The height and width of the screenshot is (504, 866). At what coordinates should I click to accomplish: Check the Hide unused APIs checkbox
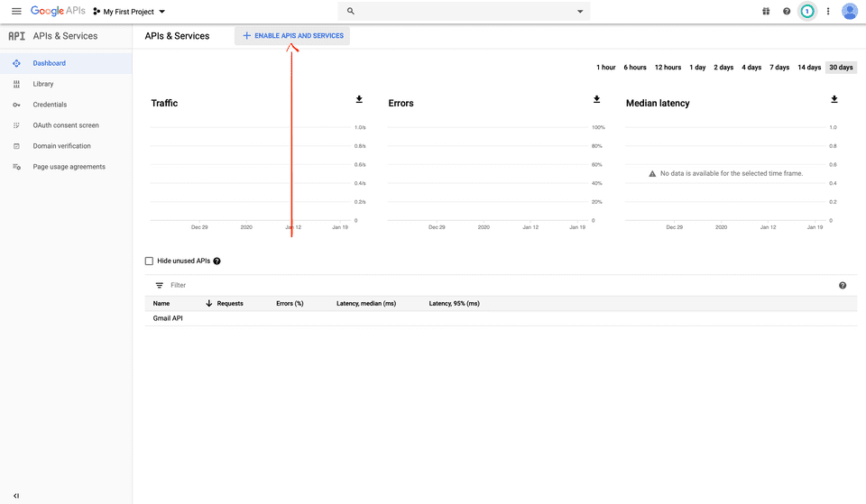[149, 261]
